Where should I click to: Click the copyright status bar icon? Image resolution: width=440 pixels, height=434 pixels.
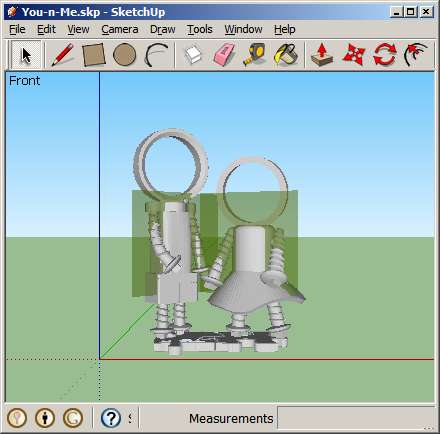click(73, 417)
